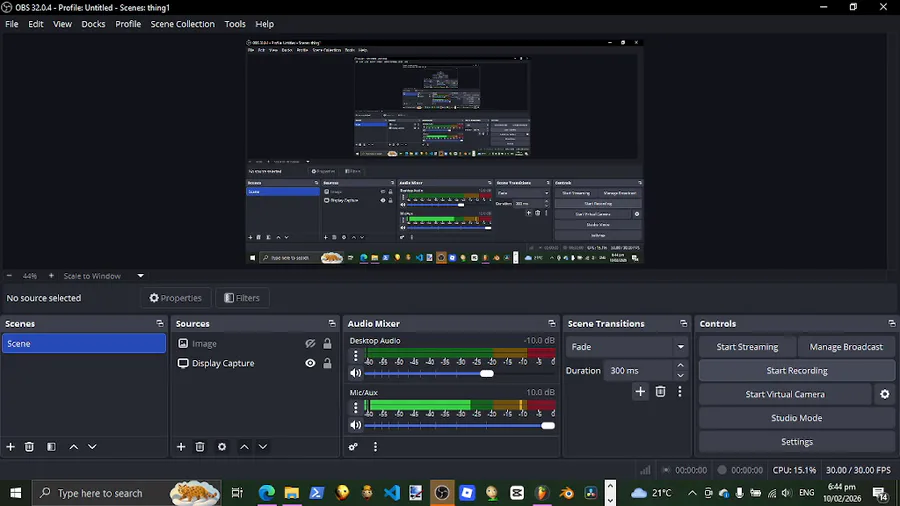900x506 pixels.
Task: Remove selected scene with trash icon
Action: pos(29,446)
